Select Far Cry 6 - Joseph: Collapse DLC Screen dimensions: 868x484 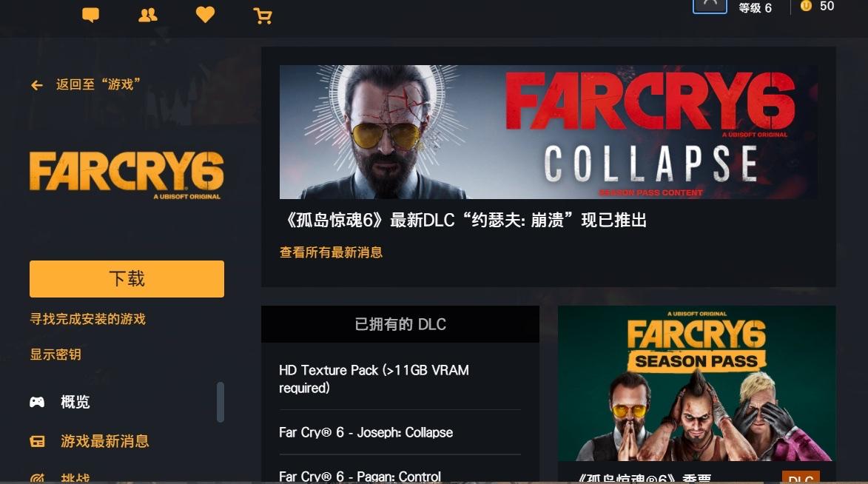[366, 432]
